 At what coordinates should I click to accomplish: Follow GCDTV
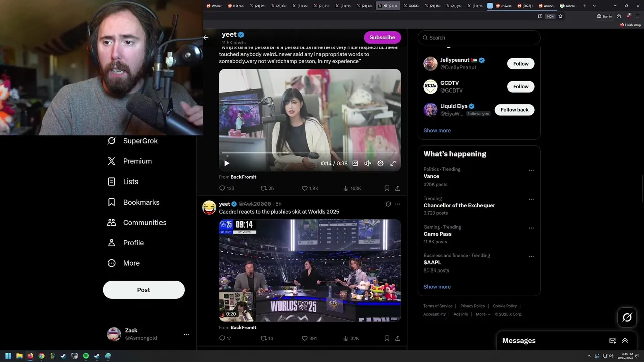point(521,86)
